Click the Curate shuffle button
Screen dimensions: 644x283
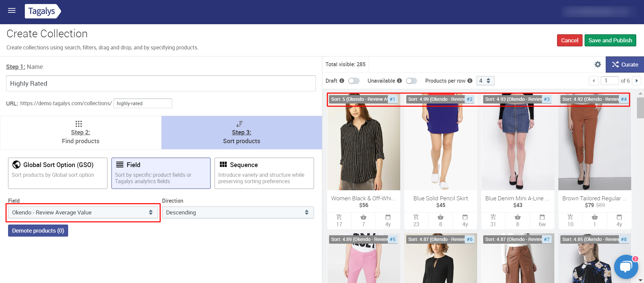[x=625, y=65]
